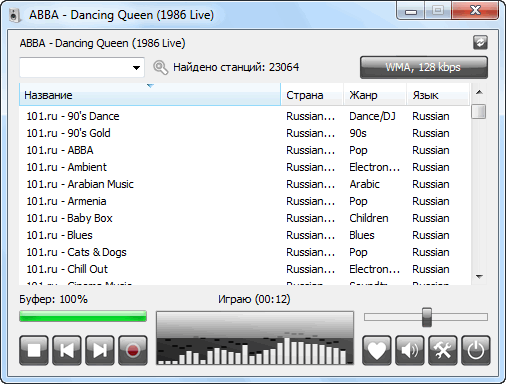
Task: Click the volume slider handle
Action: (427, 317)
